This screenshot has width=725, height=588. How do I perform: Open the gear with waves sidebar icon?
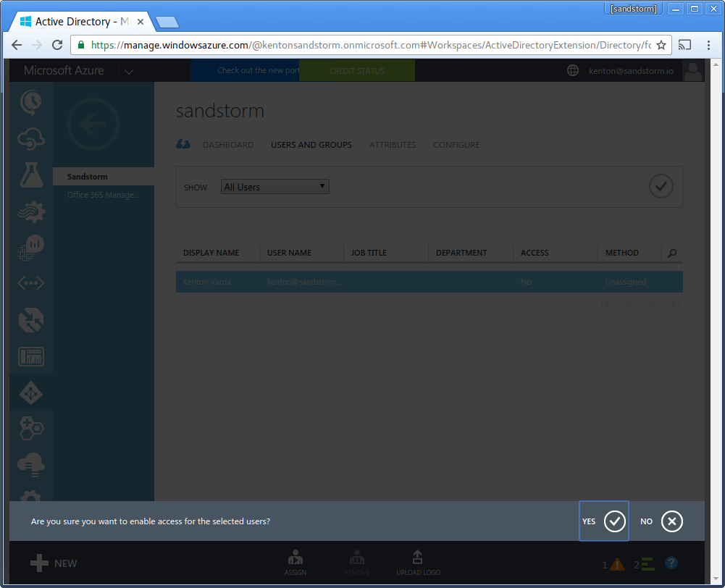coord(31,211)
